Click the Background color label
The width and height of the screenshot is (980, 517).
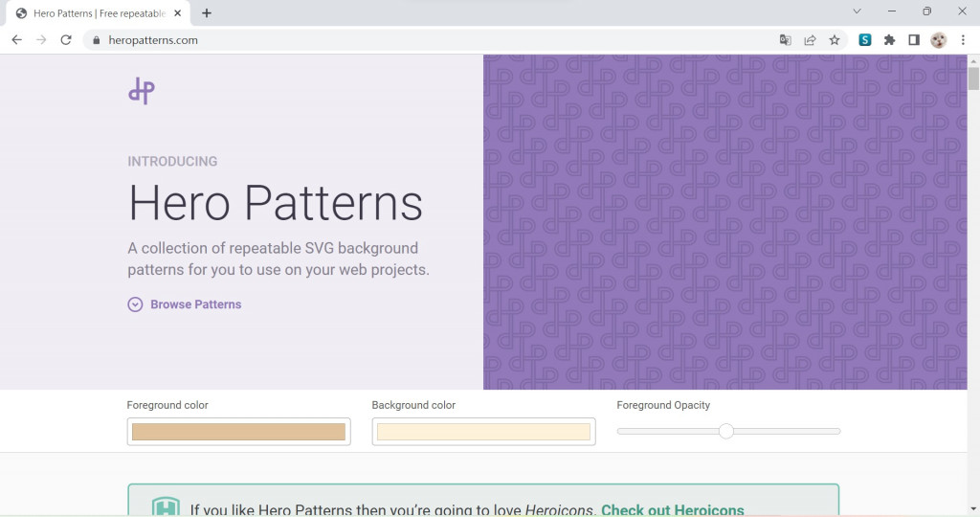[413, 405]
